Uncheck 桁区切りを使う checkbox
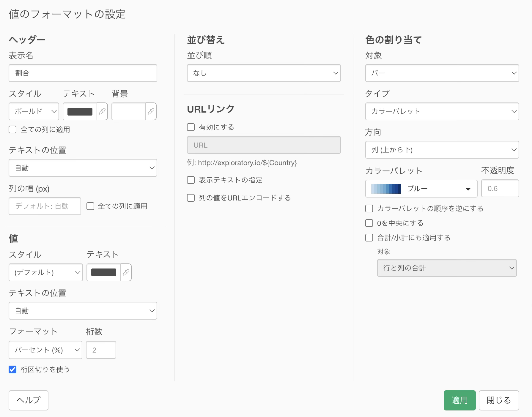 12,369
